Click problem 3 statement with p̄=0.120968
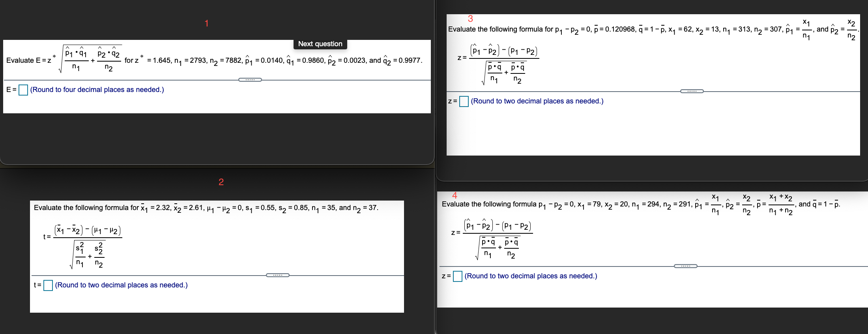This screenshot has width=868, height=334. click(x=653, y=29)
